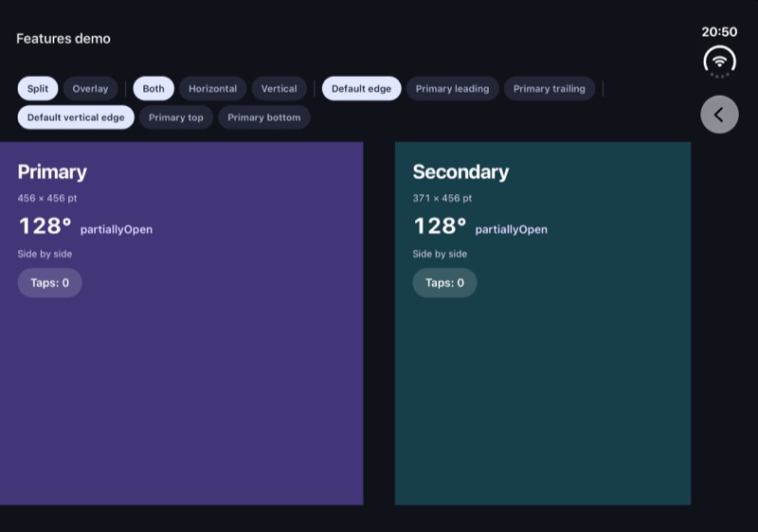
Task: Tap the Taps: 0 button in Secondary pane
Action: tap(444, 283)
